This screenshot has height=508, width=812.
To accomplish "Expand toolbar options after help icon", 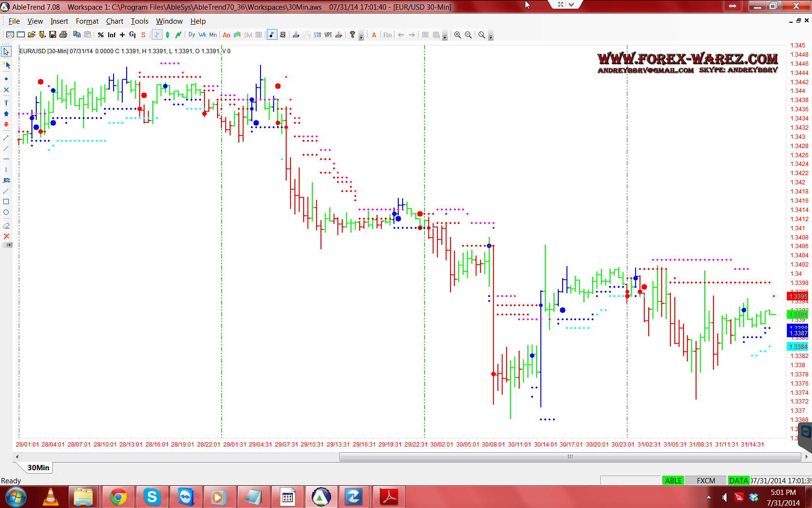I will click(361, 37).
